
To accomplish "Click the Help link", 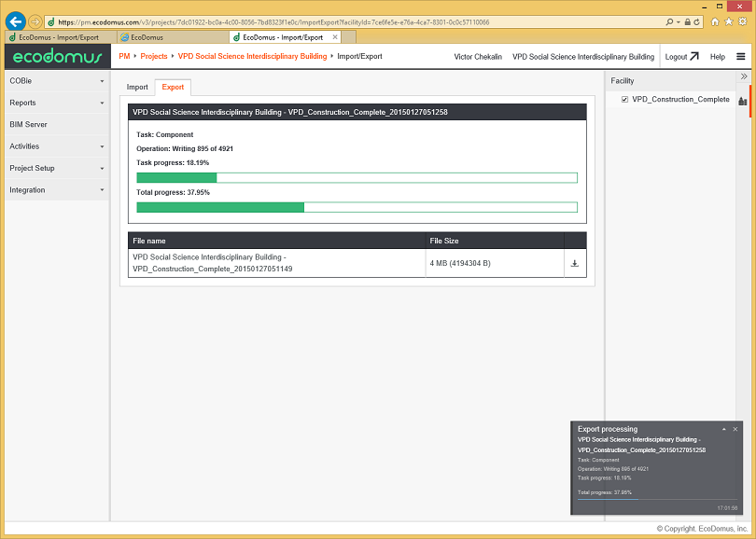I will tap(717, 56).
